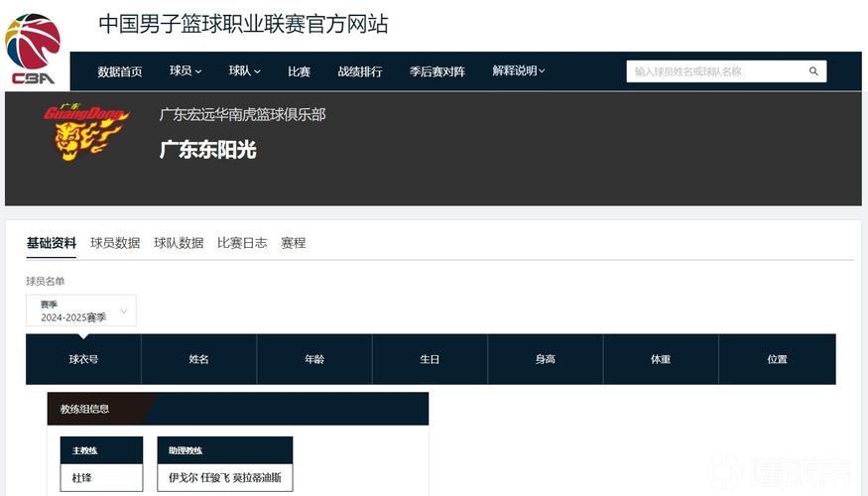Open 数据首页 in the navigation bar
868x496 pixels.
point(120,71)
